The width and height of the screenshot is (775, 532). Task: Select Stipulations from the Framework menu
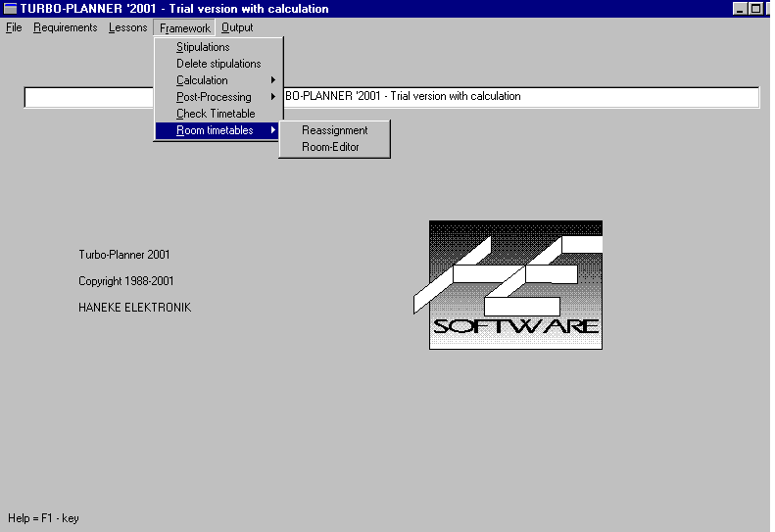pos(218,47)
